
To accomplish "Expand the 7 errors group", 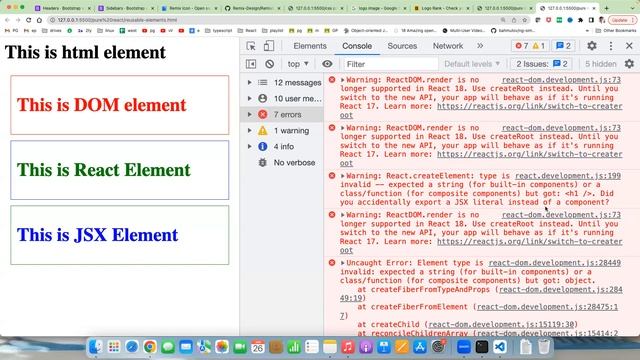I will click(x=249, y=115).
